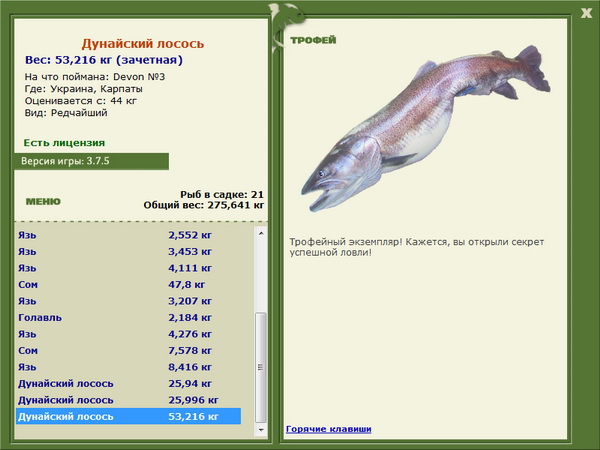Image resolution: width=600 pixels, height=450 pixels.
Task: Select the Сом 7,578 кг entry
Action: coord(129,351)
